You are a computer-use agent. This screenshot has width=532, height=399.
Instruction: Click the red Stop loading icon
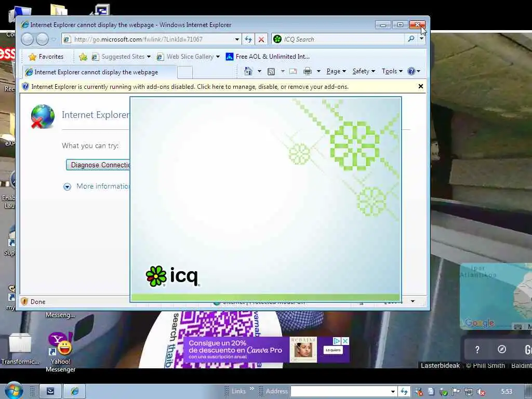coord(261,39)
